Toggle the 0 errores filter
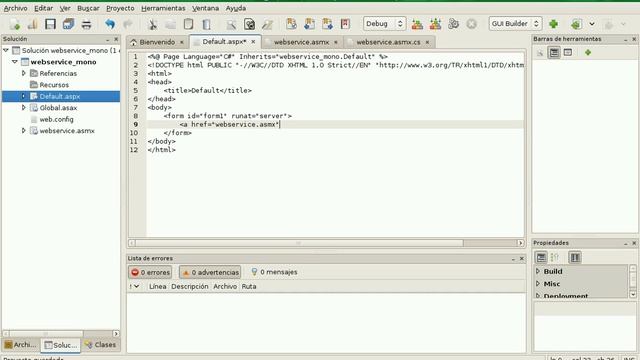The height and width of the screenshot is (360, 640). [150, 272]
